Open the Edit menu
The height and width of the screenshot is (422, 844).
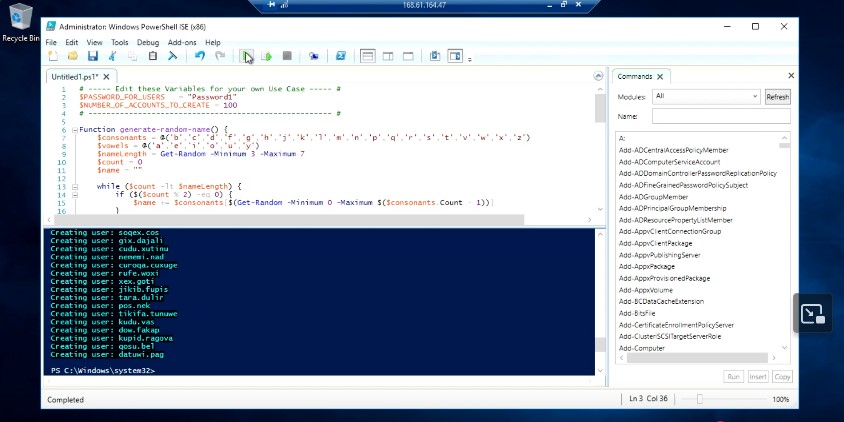[x=72, y=43]
